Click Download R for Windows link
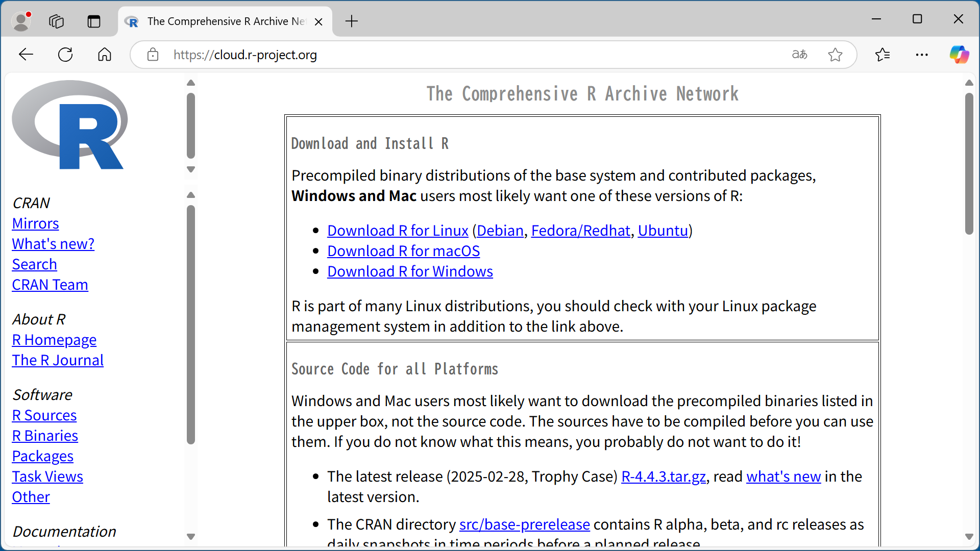 410,271
